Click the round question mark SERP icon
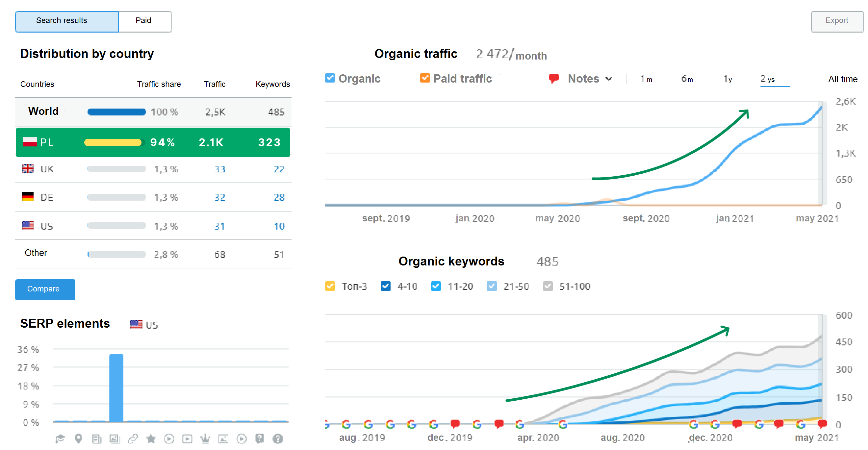Screen dimensions: 868x450 [x=278, y=438]
